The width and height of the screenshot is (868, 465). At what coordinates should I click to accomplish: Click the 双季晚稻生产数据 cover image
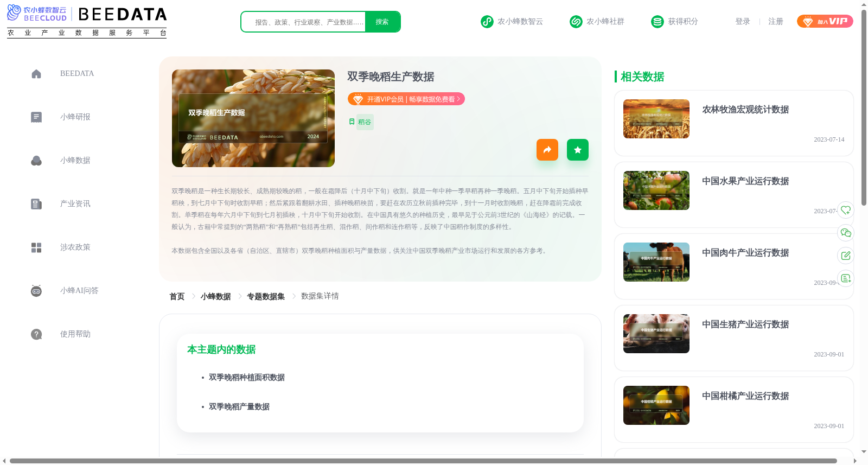253,118
